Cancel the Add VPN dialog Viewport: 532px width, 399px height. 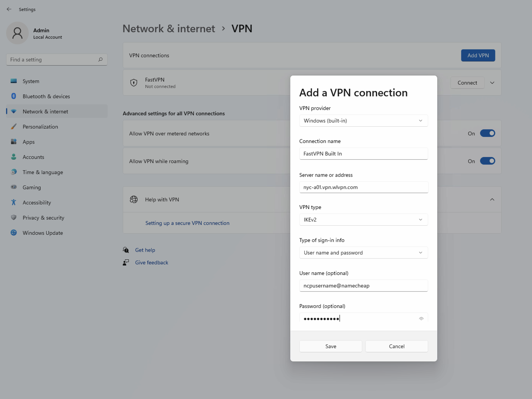pos(397,346)
